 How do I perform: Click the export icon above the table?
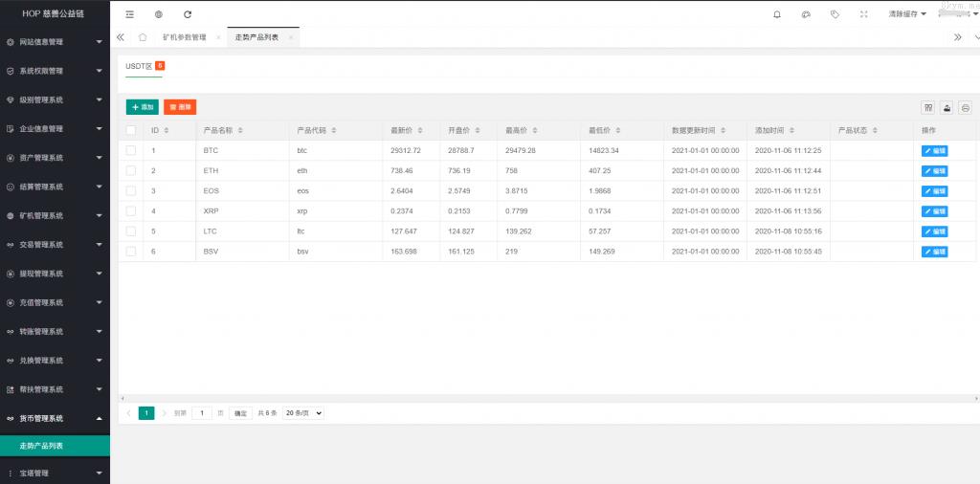pos(947,108)
